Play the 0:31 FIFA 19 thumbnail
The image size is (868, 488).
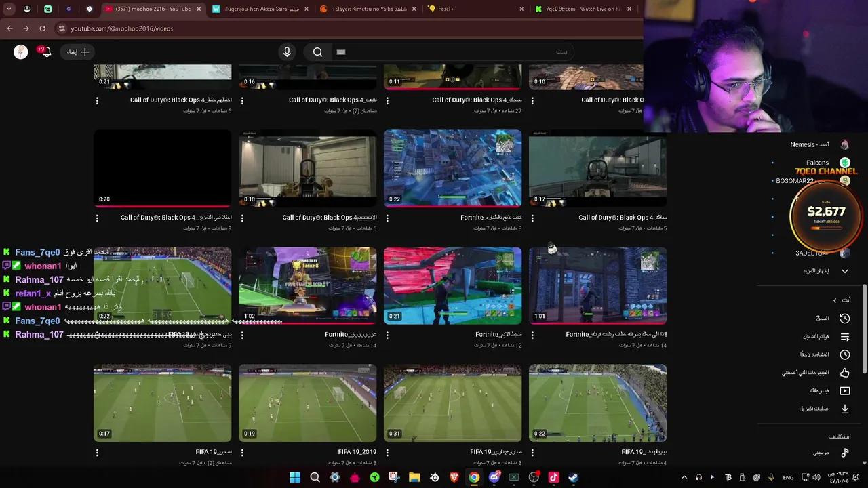point(452,403)
